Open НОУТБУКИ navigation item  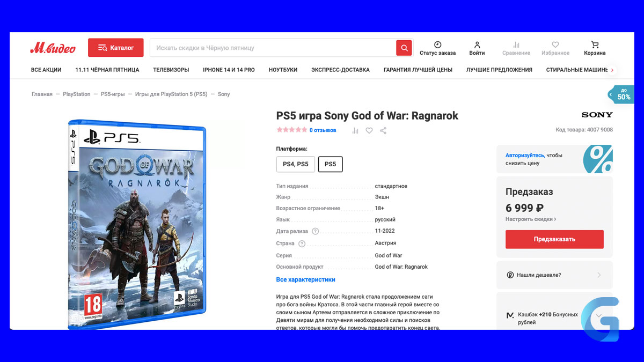click(283, 70)
